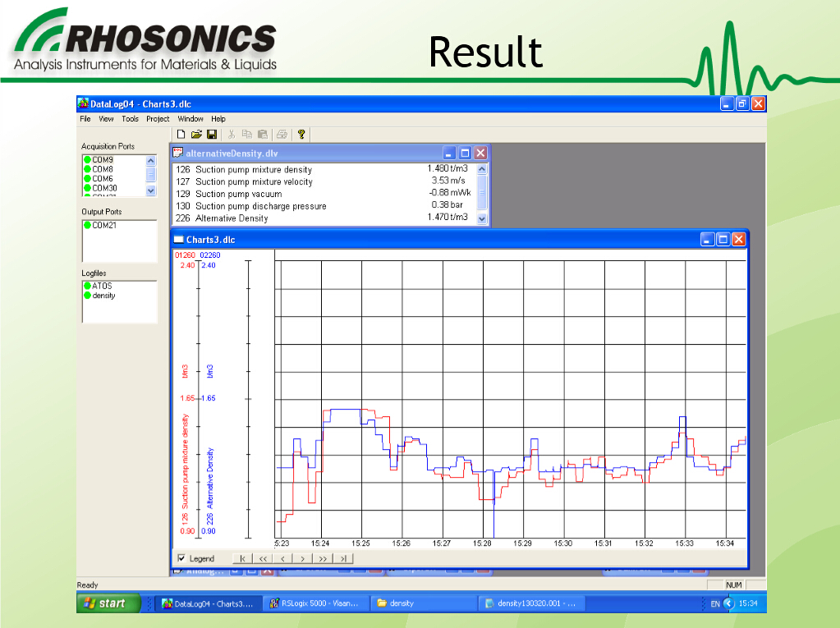Screen dimensions: 840x628
Task: Click the << fast rewind chart button
Action: click(x=263, y=558)
